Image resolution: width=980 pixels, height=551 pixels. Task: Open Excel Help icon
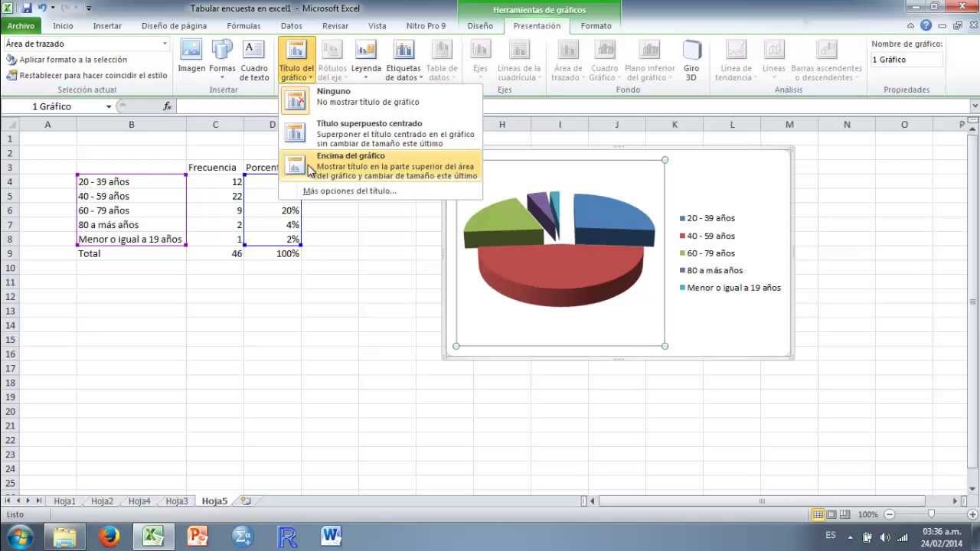(x=927, y=25)
